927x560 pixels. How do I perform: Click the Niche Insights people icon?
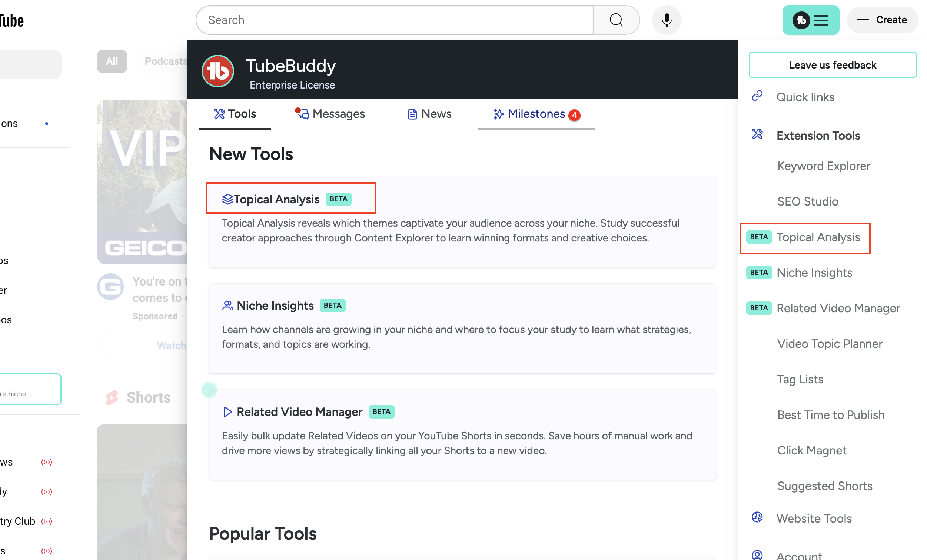tap(227, 306)
